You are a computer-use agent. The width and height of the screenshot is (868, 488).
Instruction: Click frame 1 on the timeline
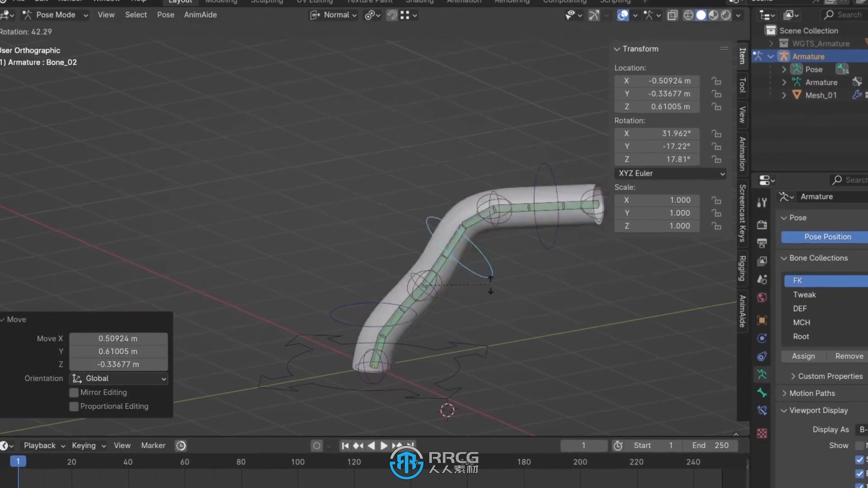[17, 461]
